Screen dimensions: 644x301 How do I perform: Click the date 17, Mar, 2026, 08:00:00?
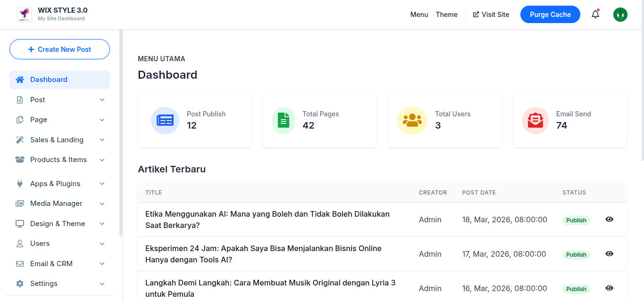tap(504, 254)
